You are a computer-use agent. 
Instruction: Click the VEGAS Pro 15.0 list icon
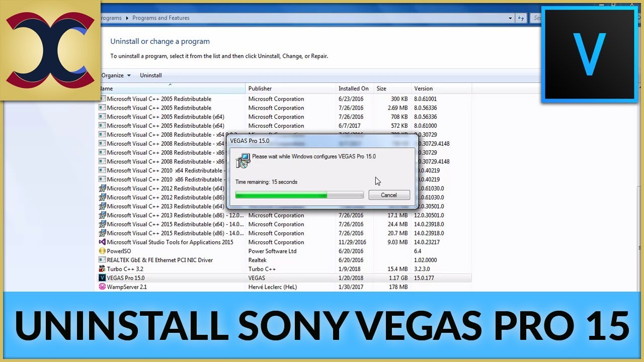[x=103, y=278]
